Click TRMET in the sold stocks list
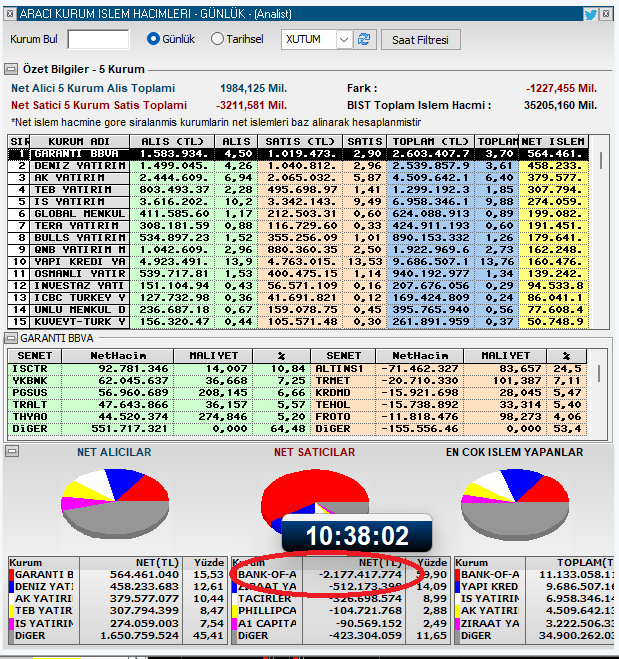Viewport: 619px width, 659px height. [333, 381]
